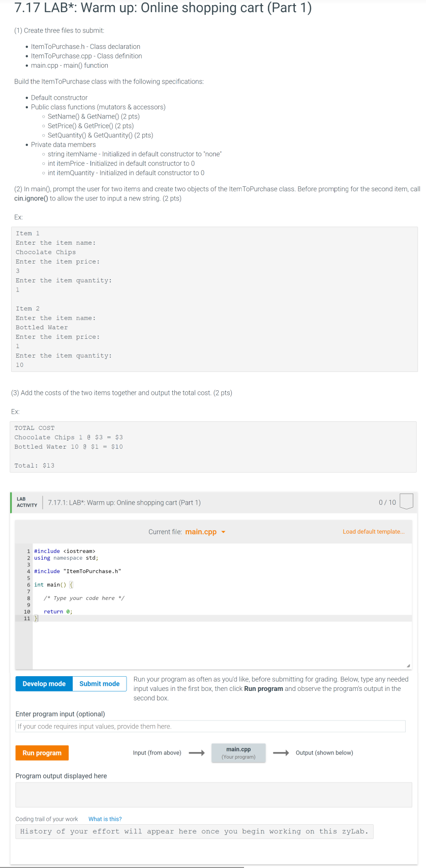Click the arrow between Input and main.cpp
The width and height of the screenshot is (426, 868).
196,753
